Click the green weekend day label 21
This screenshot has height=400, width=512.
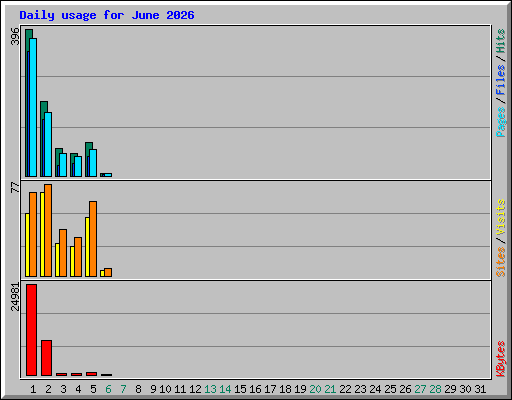[x=330, y=389]
